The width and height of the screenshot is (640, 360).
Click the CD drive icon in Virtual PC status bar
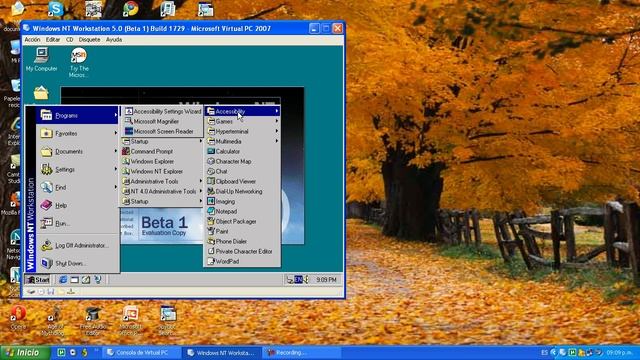pos(41,291)
